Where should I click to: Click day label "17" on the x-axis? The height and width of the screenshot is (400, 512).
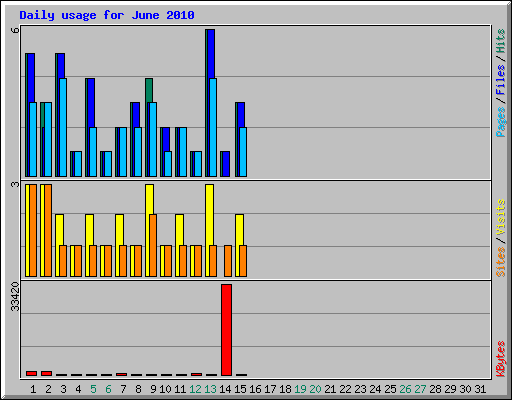point(270,389)
